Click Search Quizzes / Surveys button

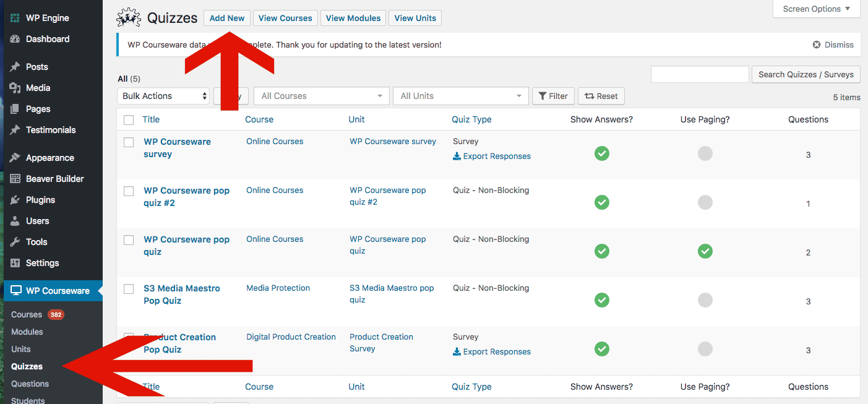(806, 74)
